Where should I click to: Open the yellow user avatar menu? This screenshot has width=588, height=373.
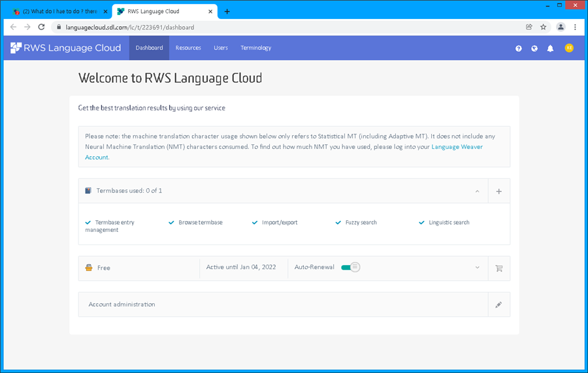569,48
